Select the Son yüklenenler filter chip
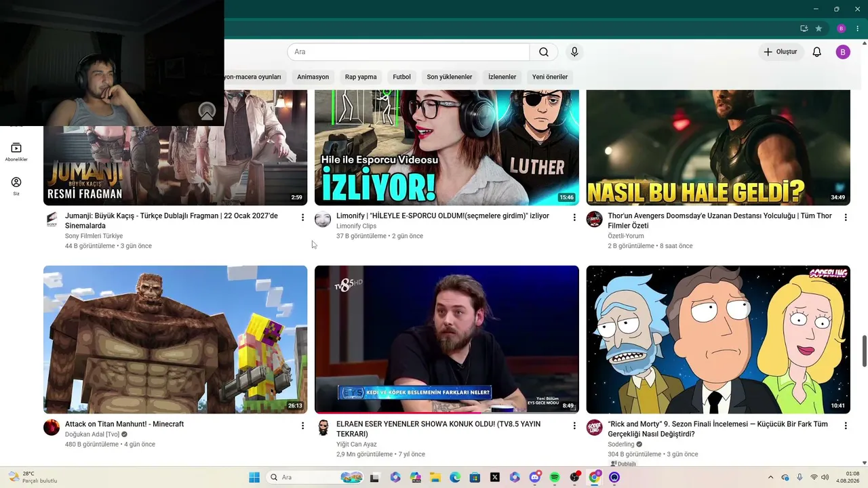 click(x=450, y=77)
